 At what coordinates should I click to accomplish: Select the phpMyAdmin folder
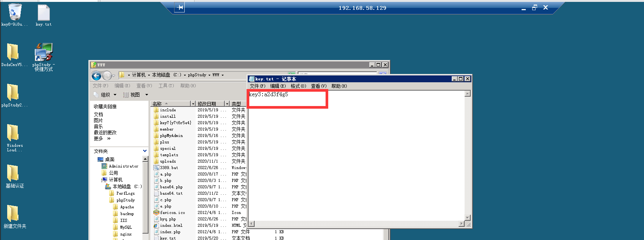click(x=171, y=135)
